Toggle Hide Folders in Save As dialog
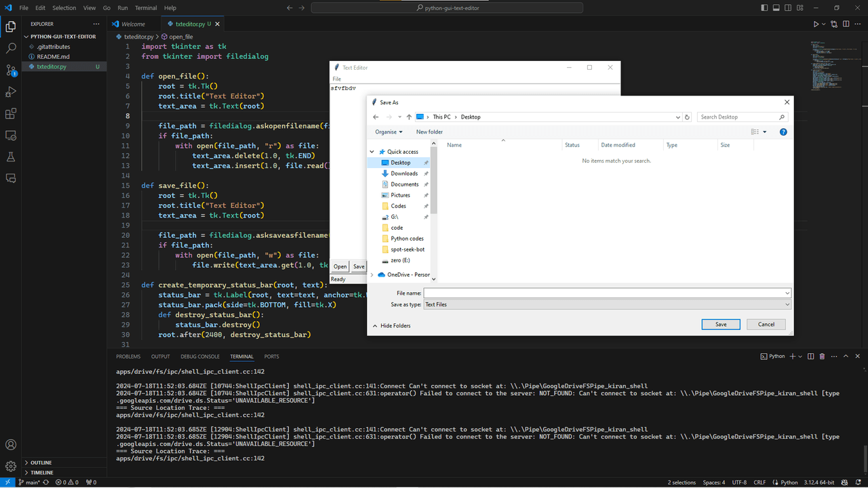Image resolution: width=868 pixels, height=488 pixels. coord(391,326)
